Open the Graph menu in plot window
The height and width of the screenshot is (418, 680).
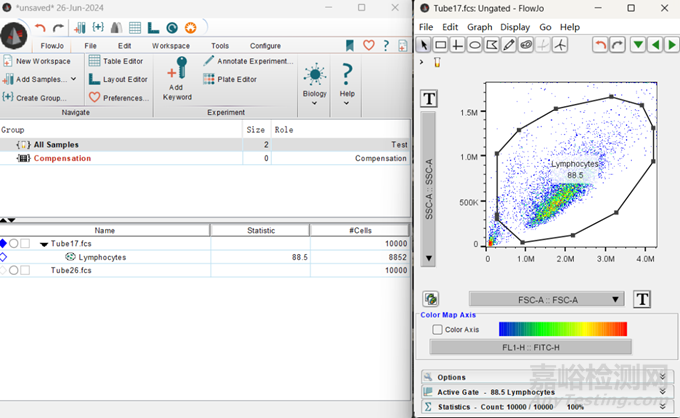[480, 27]
